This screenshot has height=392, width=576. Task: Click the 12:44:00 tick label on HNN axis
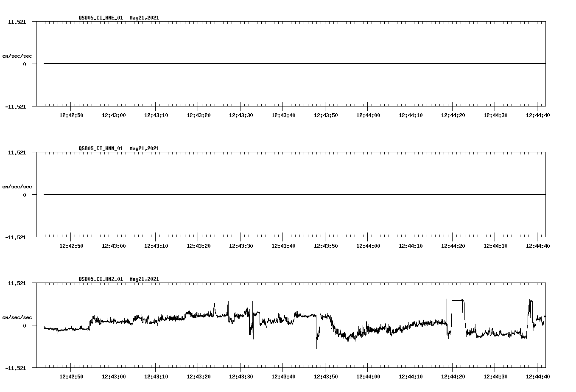(x=369, y=245)
